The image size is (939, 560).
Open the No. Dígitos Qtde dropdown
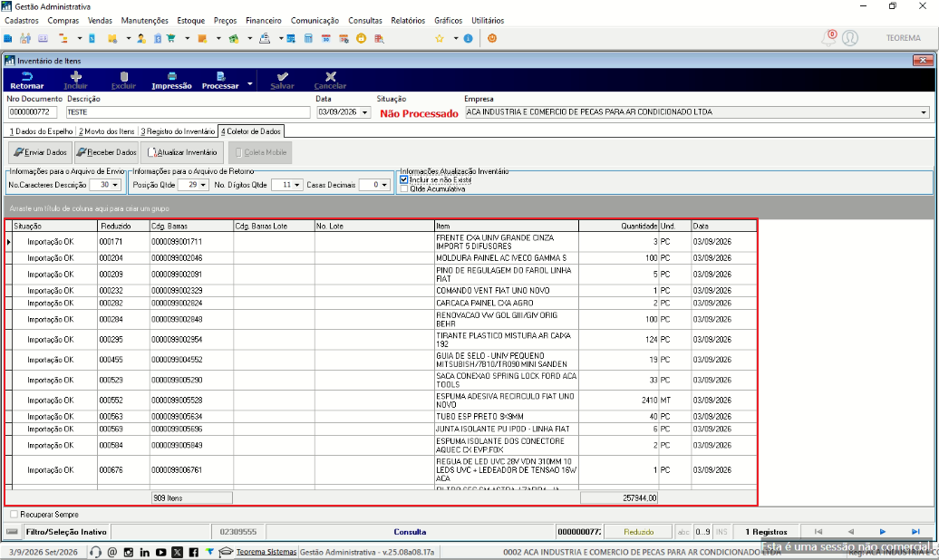click(x=297, y=185)
